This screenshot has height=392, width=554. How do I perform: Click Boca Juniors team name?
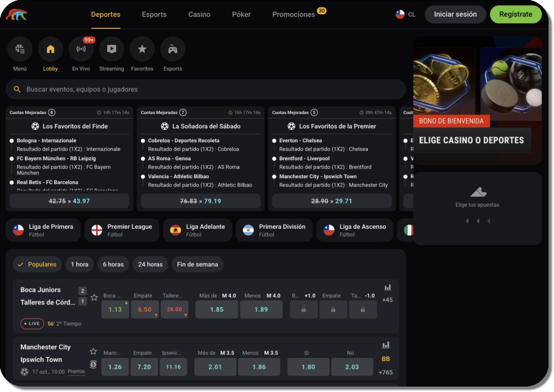click(x=41, y=290)
